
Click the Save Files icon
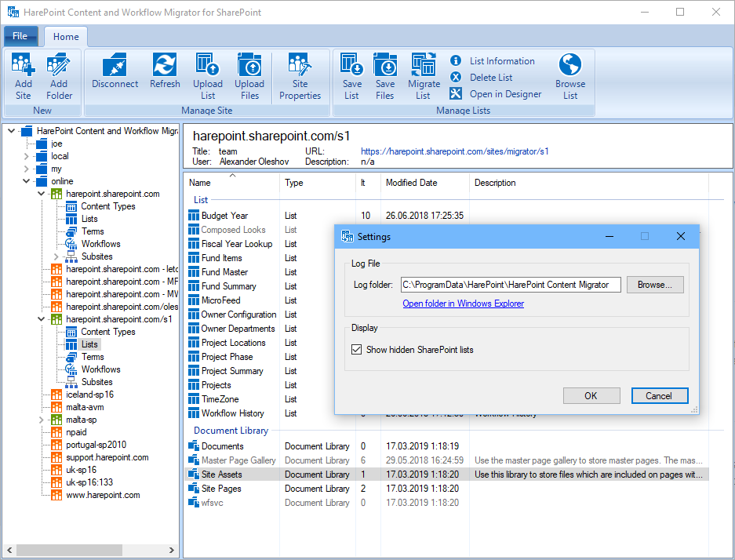[x=385, y=64]
